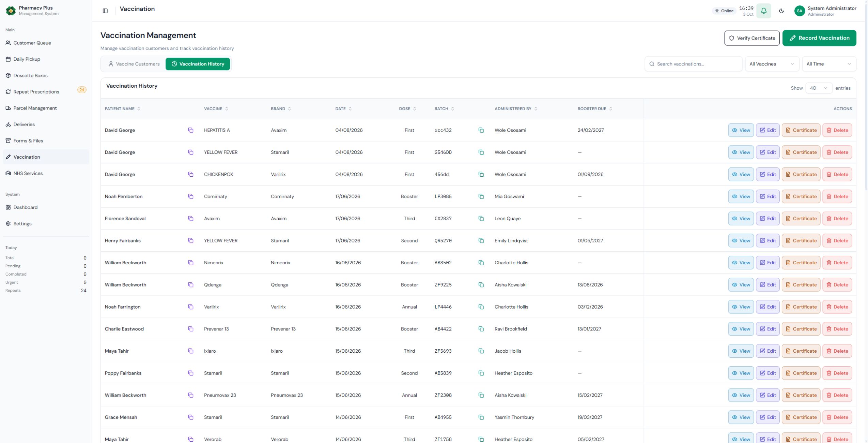Screen dimensions: 868x443
Task: Sort by Date column
Action: 343,109
